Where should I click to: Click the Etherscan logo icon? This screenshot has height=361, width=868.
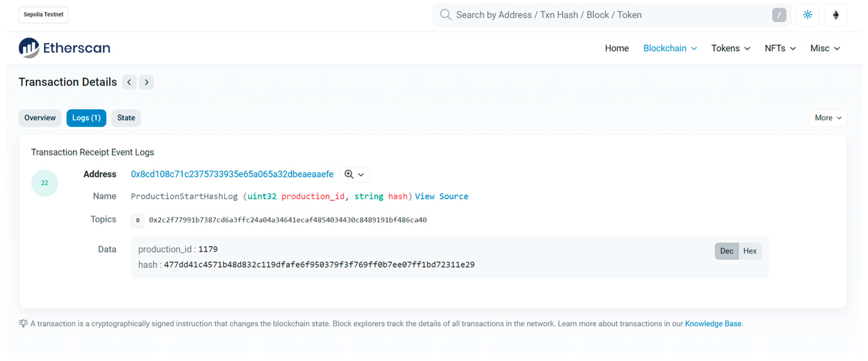pos(29,48)
